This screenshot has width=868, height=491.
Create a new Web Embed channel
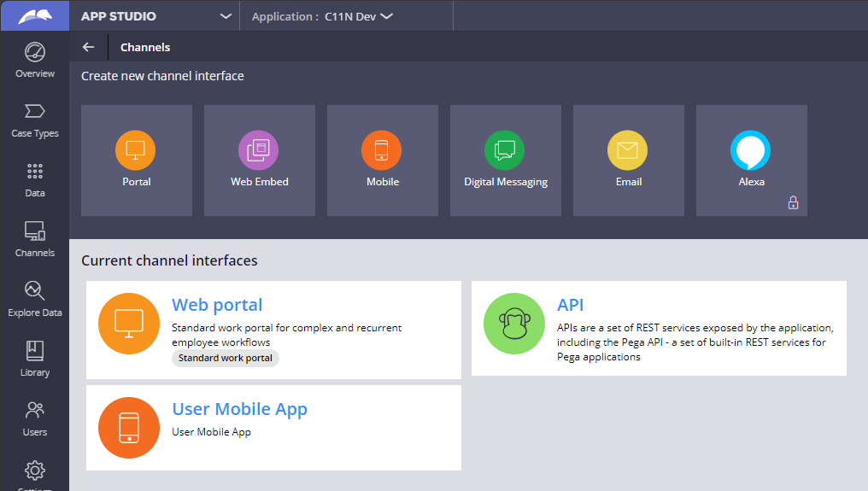[260, 161]
